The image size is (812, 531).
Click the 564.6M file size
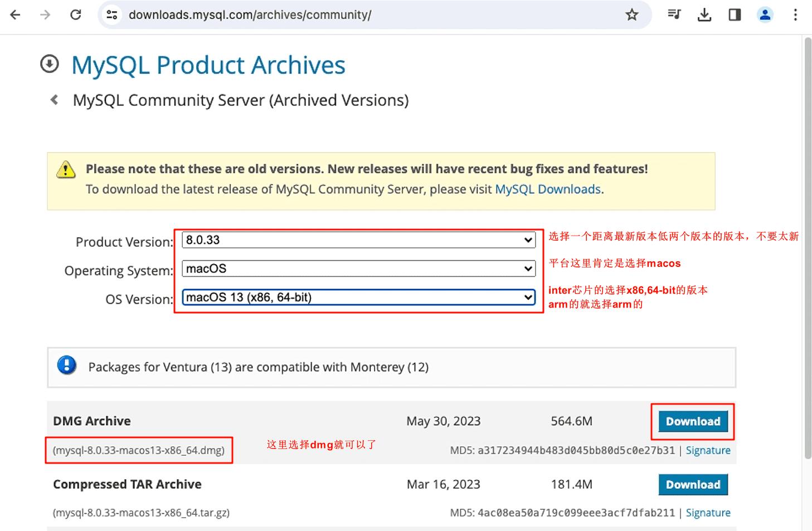(x=571, y=421)
